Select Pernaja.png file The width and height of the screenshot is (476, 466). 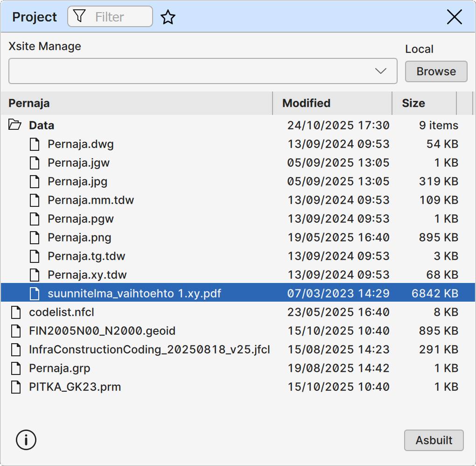79,238
